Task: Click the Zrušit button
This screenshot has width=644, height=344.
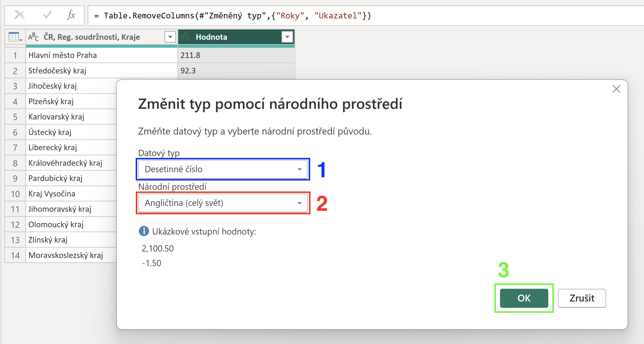Action: [582, 298]
